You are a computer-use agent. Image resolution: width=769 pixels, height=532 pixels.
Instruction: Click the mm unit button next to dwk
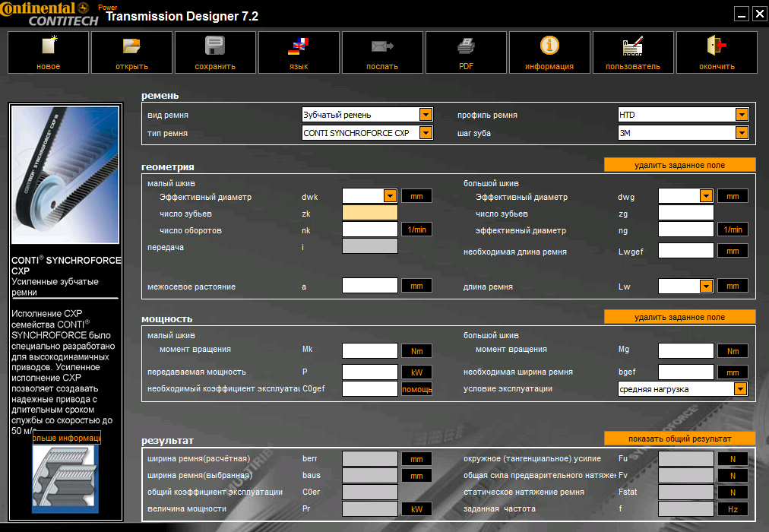point(417,196)
